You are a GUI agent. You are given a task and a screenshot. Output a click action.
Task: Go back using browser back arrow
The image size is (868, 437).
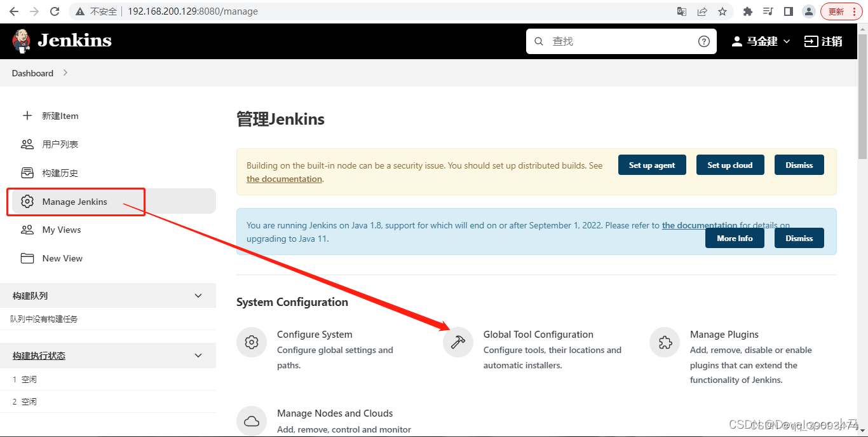point(14,11)
